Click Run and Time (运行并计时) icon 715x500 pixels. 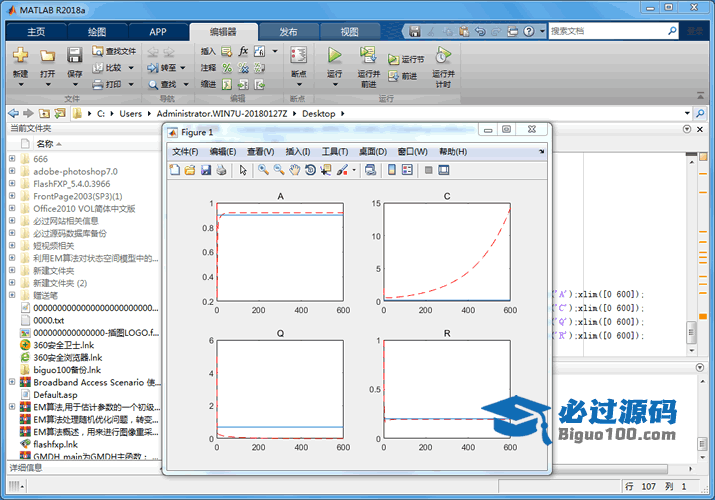(442, 55)
